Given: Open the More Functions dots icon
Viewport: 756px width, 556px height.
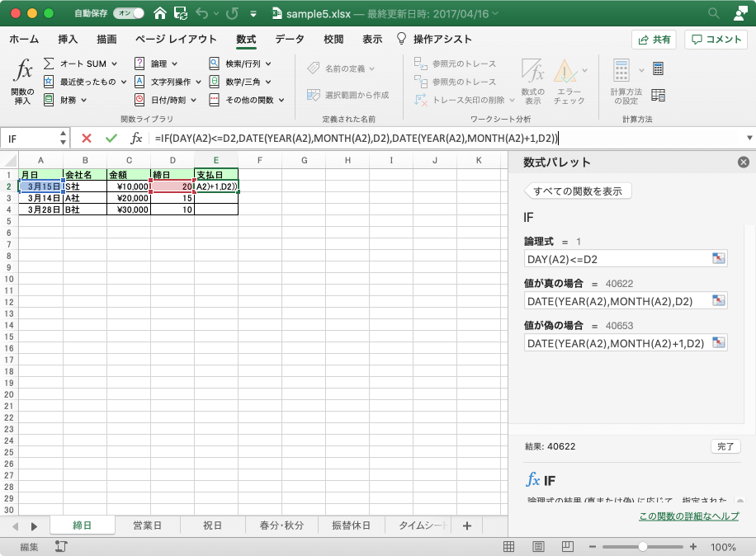Looking at the screenshot, I should pos(214,100).
